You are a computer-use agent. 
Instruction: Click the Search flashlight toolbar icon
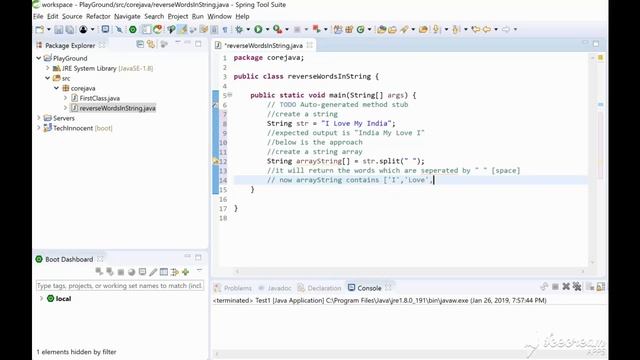coord(404,29)
